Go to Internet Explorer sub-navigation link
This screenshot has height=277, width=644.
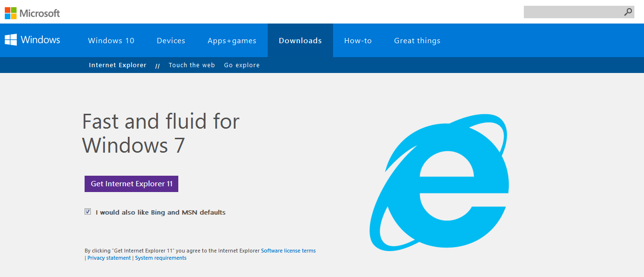point(118,65)
